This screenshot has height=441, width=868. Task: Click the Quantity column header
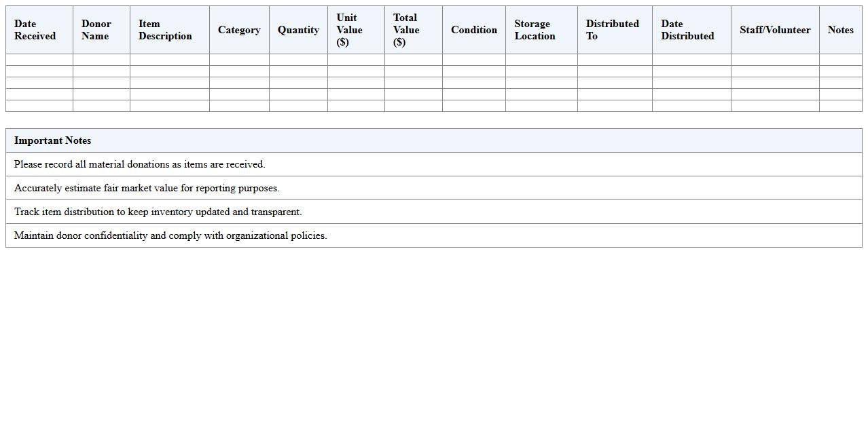298,30
